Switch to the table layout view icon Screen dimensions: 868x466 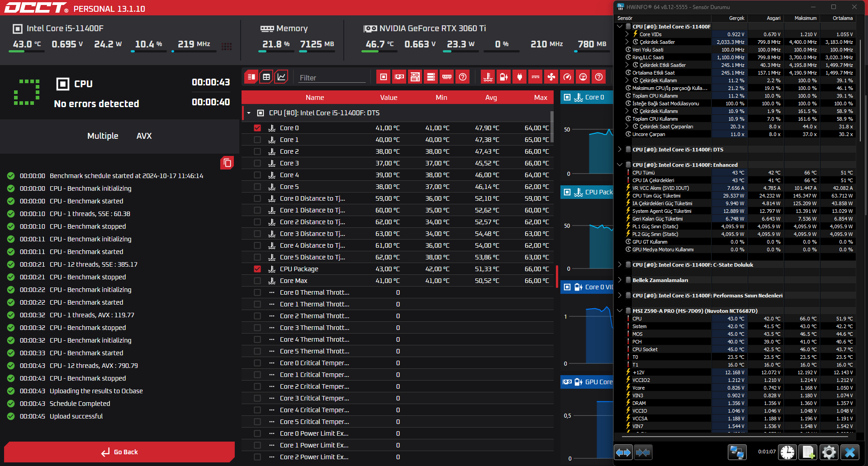coord(266,77)
